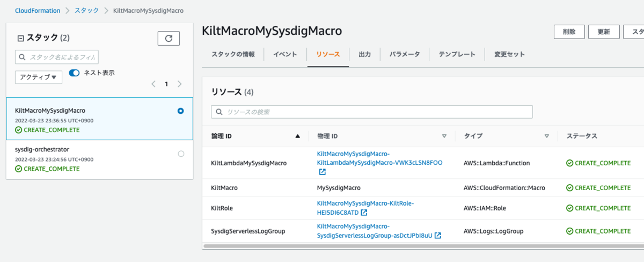Select the sysdig-orchestrator stack name
Screen dimensions: 644x262
click(x=42, y=149)
